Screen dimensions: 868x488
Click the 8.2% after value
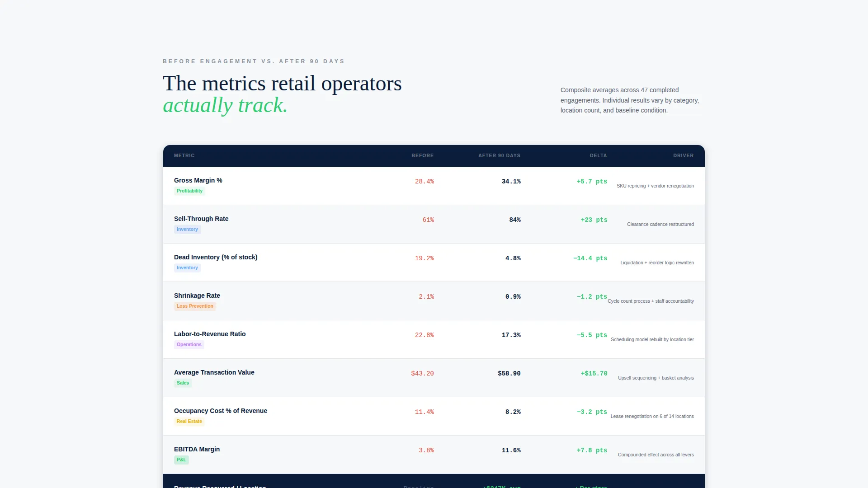513,412
